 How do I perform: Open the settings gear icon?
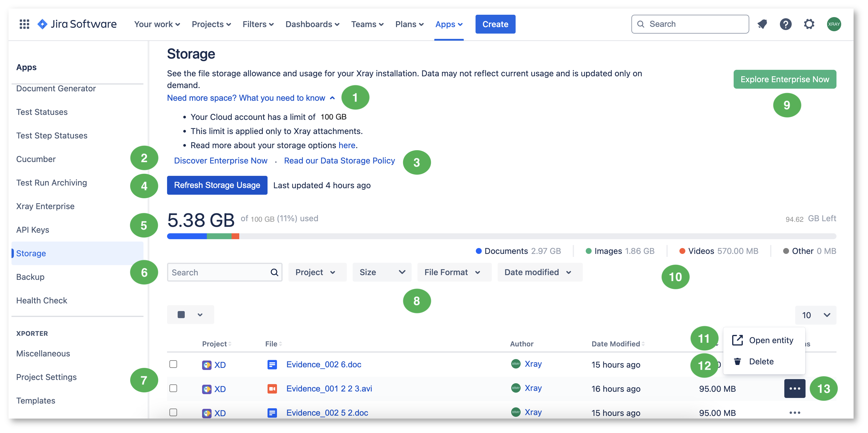click(809, 24)
